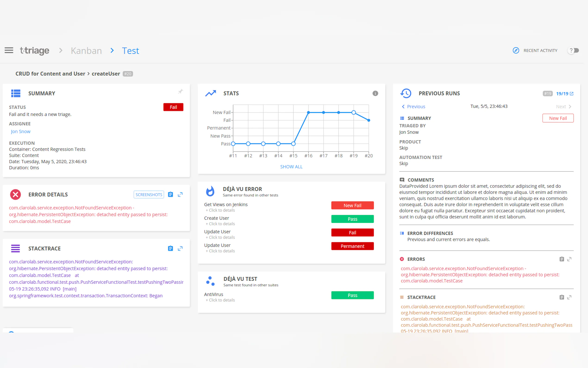
Task: Open the SCREENSHOTS button
Action: tap(149, 194)
